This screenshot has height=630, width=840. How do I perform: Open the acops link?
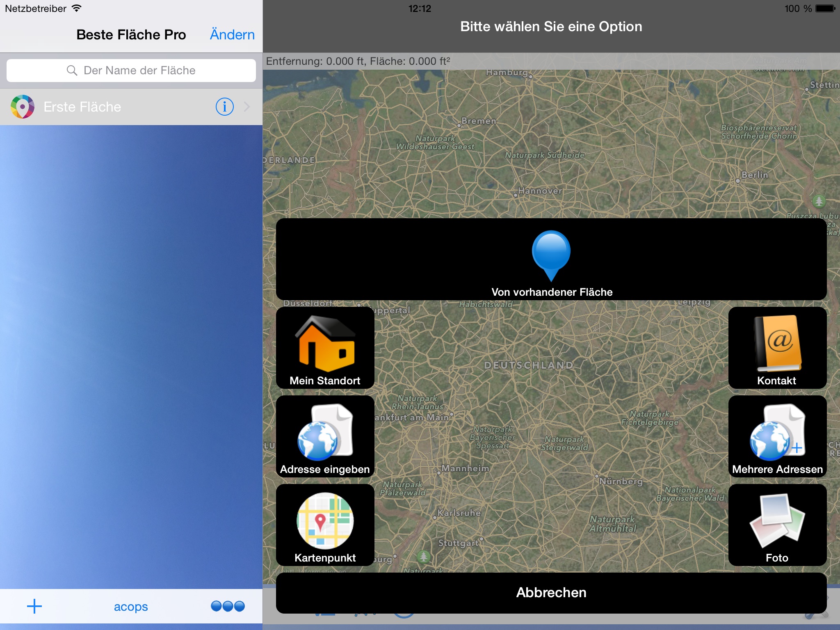tap(131, 607)
